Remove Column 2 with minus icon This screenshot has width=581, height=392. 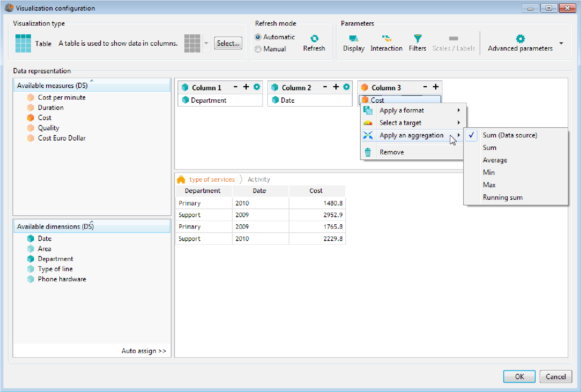tap(325, 87)
